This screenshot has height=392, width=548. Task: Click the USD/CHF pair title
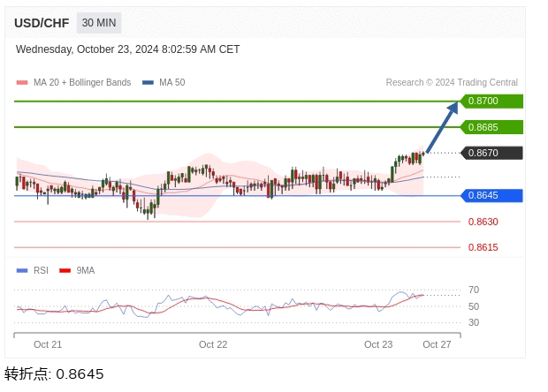(42, 23)
